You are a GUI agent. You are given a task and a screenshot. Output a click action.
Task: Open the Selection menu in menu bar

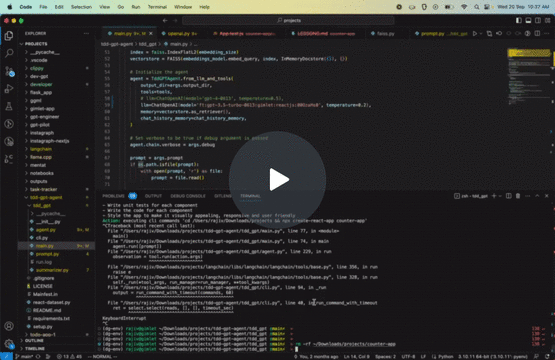81,7
